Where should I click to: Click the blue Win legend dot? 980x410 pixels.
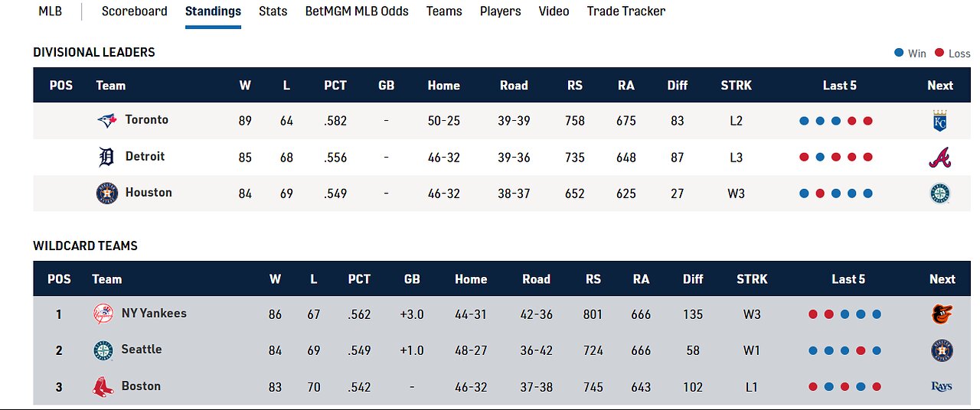point(899,54)
